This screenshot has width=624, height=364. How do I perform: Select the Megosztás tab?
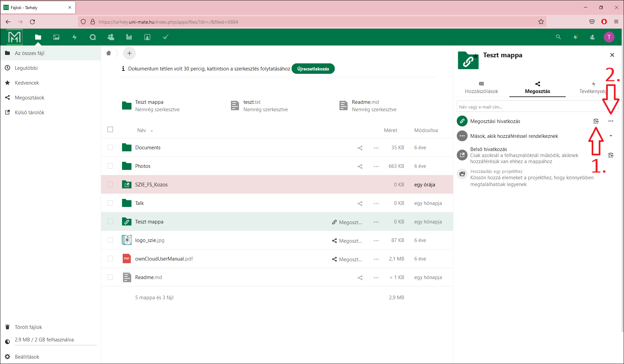537,88
